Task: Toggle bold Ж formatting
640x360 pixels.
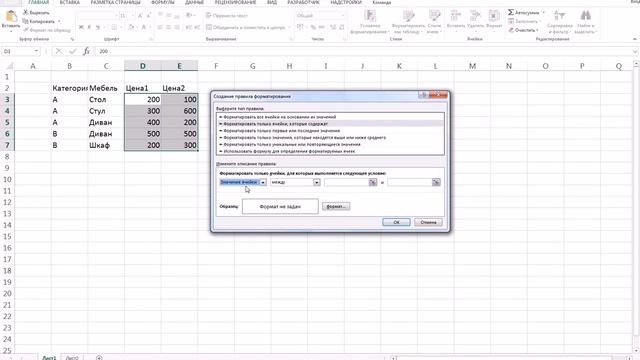Action: click(81, 27)
